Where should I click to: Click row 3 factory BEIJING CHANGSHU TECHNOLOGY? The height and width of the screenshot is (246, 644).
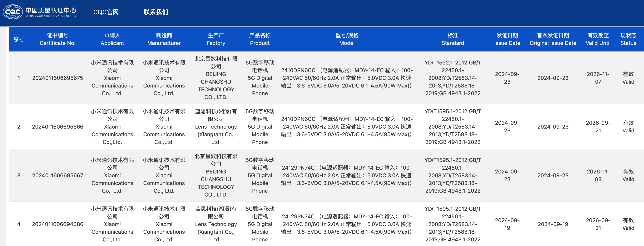point(216,175)
